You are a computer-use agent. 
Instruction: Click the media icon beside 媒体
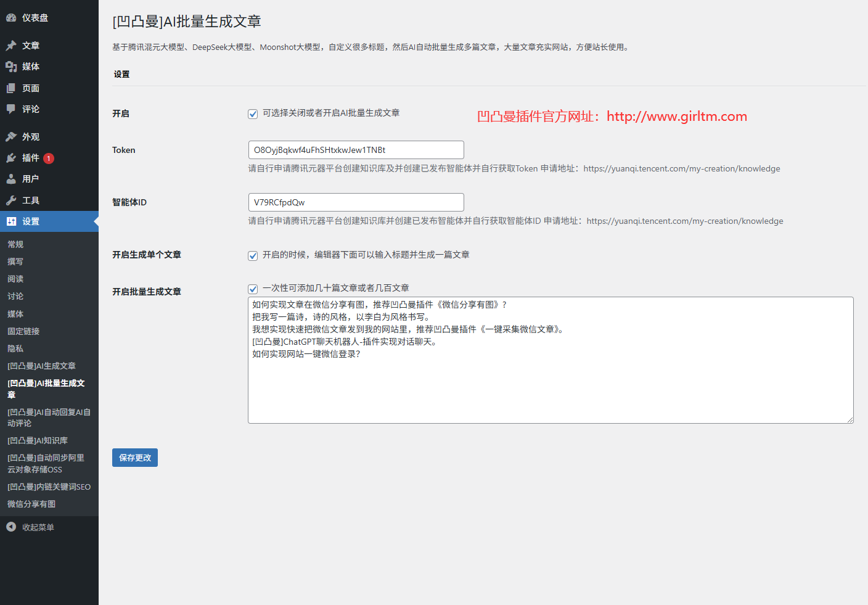coord(11,67)
